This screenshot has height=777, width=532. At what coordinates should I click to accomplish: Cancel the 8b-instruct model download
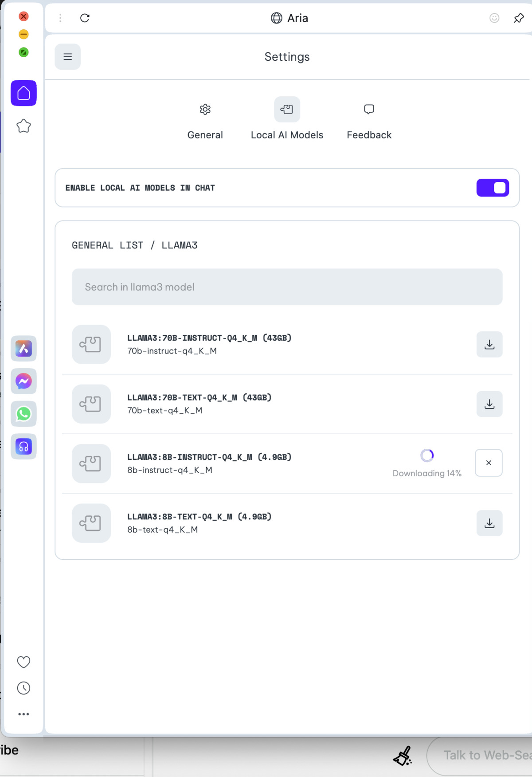point(489,463)
